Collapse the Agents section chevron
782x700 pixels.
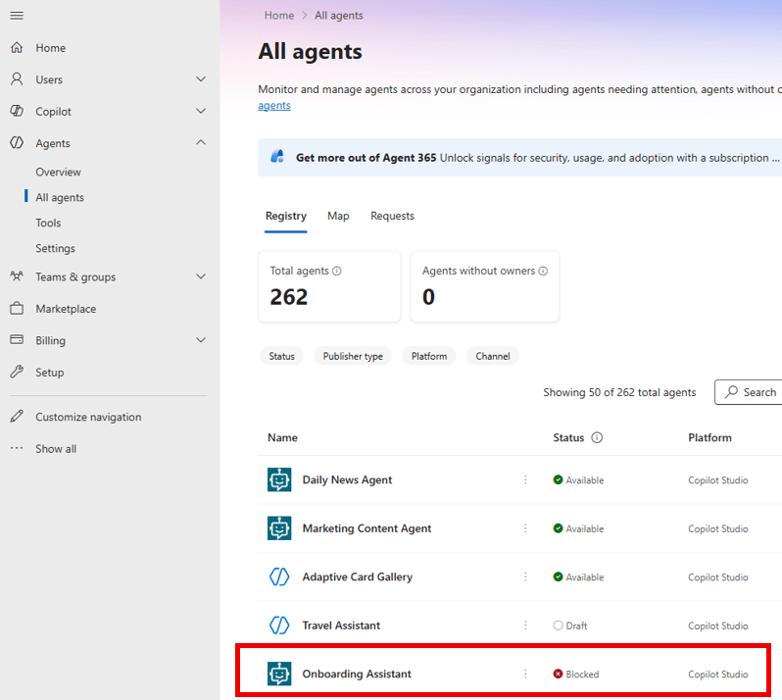pyautogui.click(x=201, y=143)
